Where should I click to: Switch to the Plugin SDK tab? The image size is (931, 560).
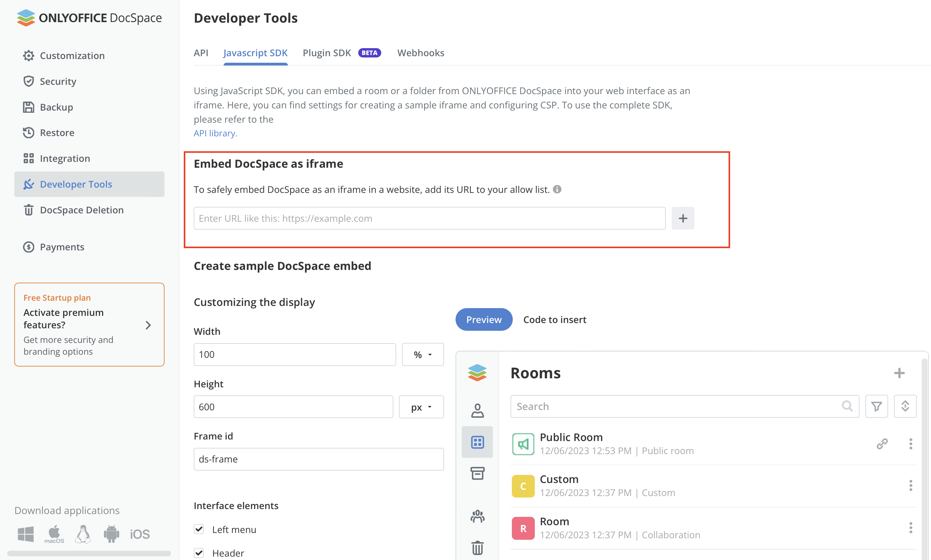(x=327, y=53)
